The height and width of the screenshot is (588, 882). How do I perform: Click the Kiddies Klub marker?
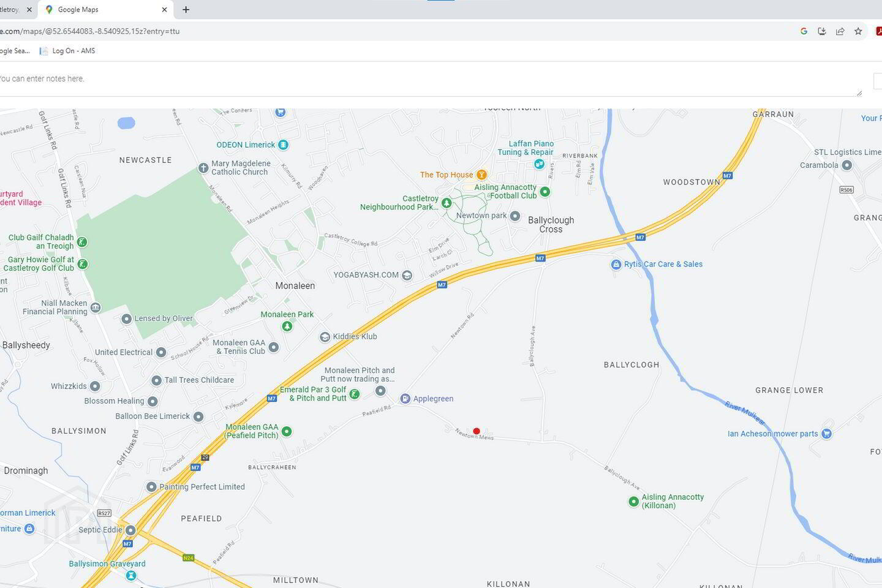(325, 337)
